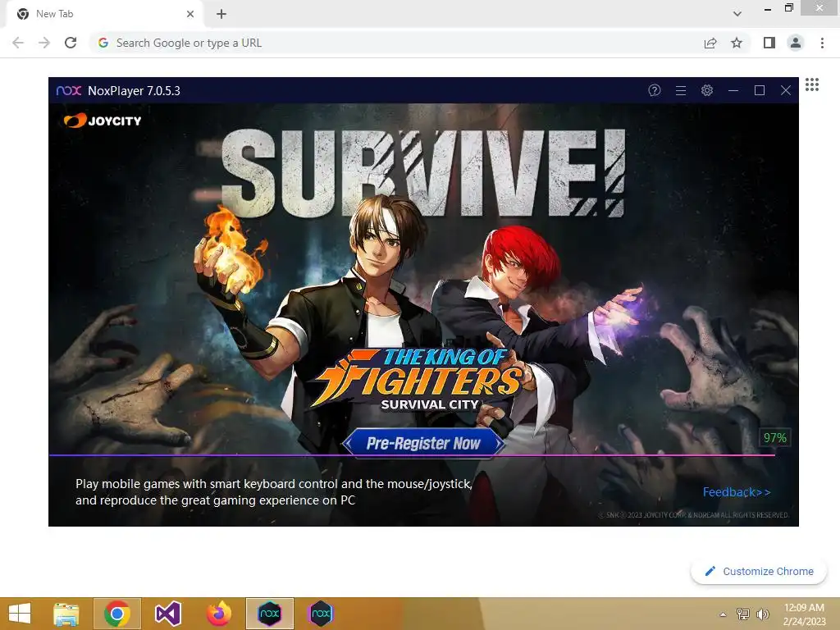Minimize the NoxPlayer window
840x630 pixels.
[x=733, y=90]
